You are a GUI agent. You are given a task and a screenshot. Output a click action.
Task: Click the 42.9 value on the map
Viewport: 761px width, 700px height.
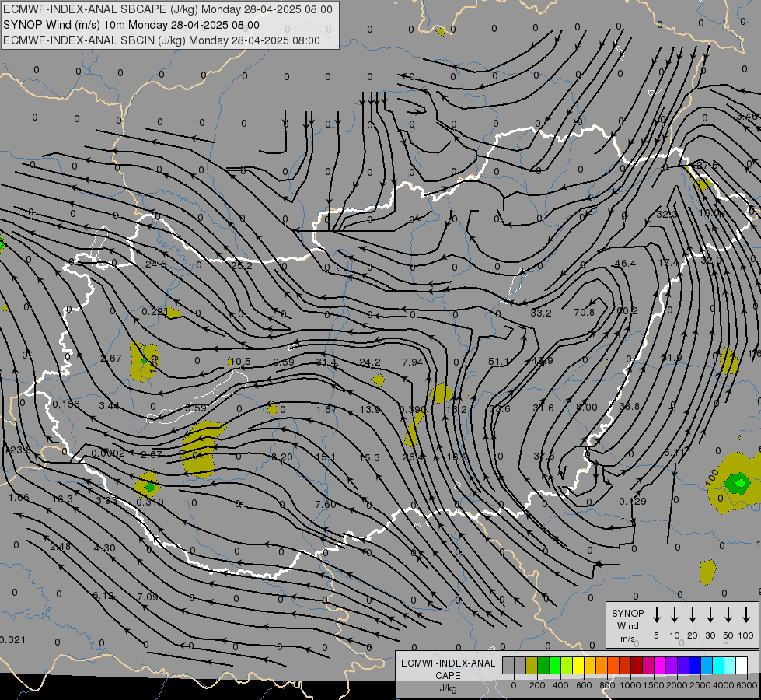542,361
